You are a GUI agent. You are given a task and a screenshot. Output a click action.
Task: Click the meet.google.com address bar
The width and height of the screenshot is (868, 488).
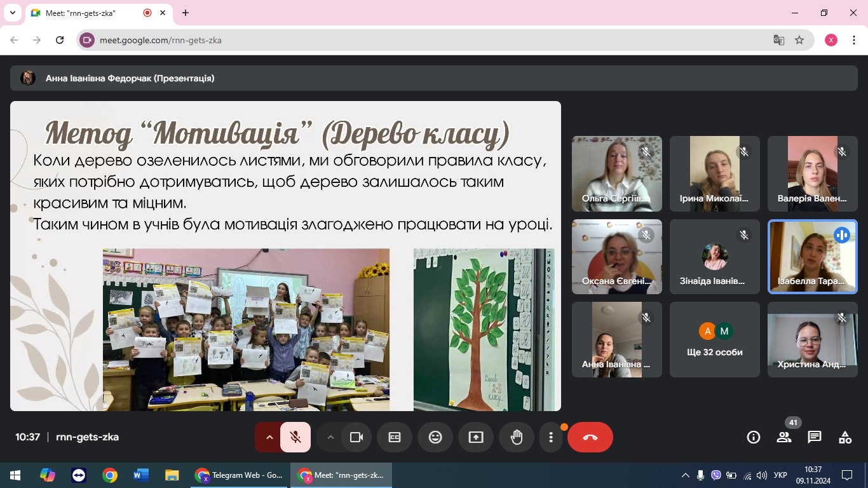coord(432,40)
